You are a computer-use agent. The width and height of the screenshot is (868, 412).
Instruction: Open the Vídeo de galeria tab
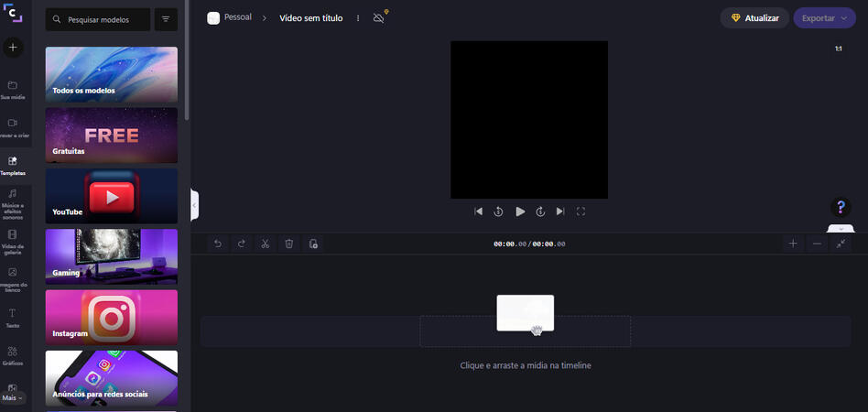pos(13,243)
